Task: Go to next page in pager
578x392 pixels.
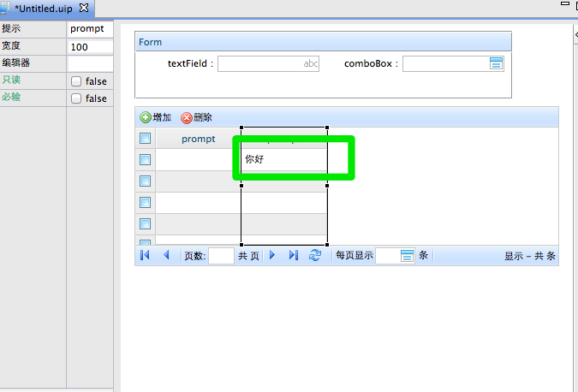Action: 272,255
